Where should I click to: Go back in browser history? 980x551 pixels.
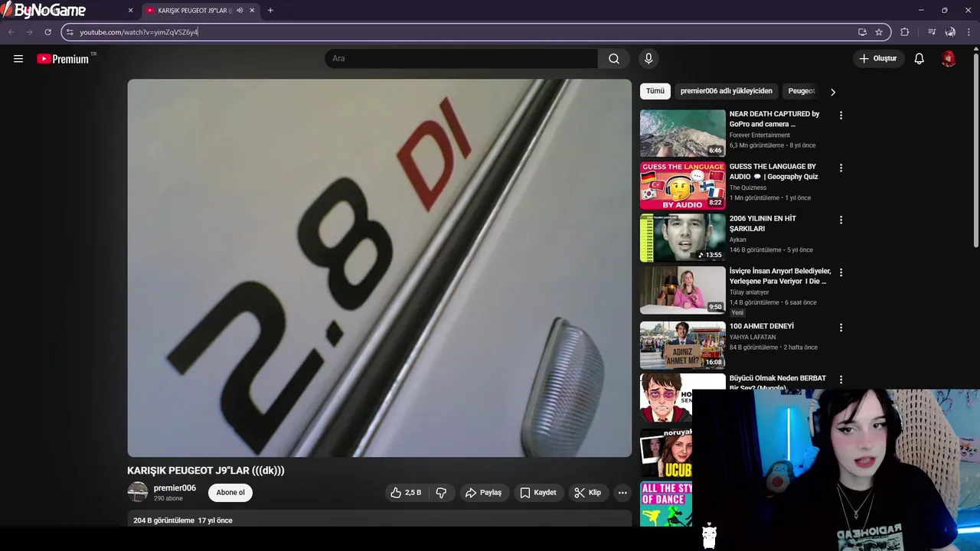11,32
